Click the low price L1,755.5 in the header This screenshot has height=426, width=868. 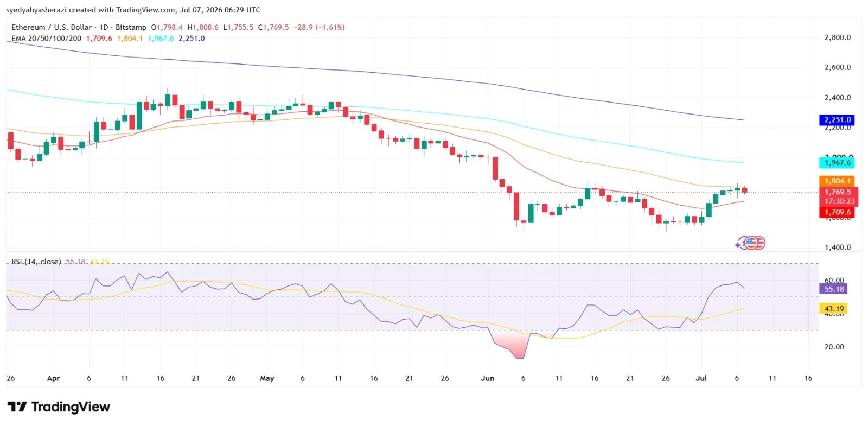click(x=238, y=27)
